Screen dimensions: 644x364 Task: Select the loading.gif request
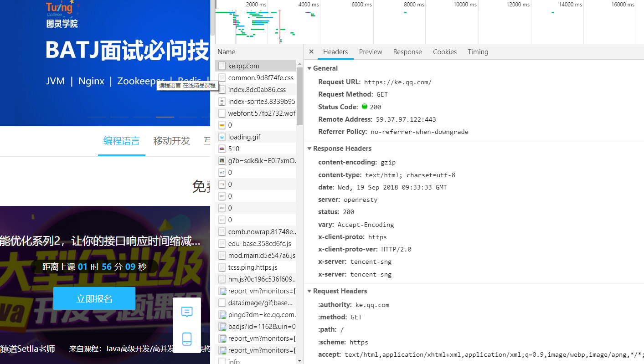[256, 137]
